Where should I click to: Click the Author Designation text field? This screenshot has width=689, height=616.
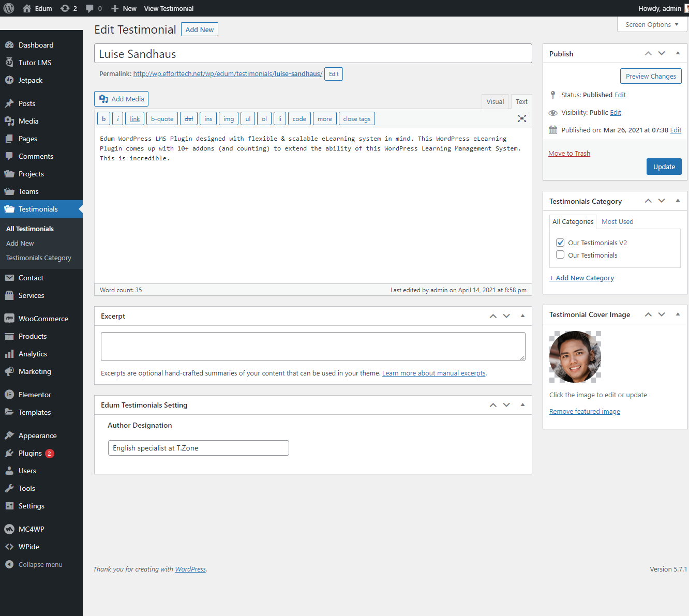point(198,448)
